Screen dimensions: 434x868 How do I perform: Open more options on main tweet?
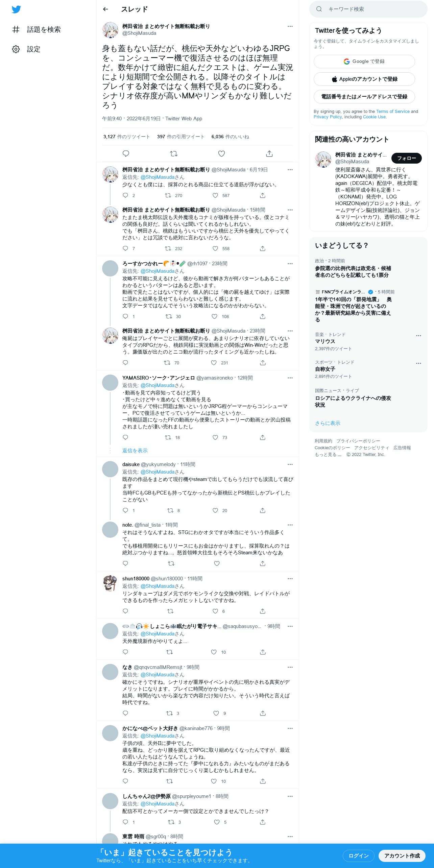[x=290, y=26]
